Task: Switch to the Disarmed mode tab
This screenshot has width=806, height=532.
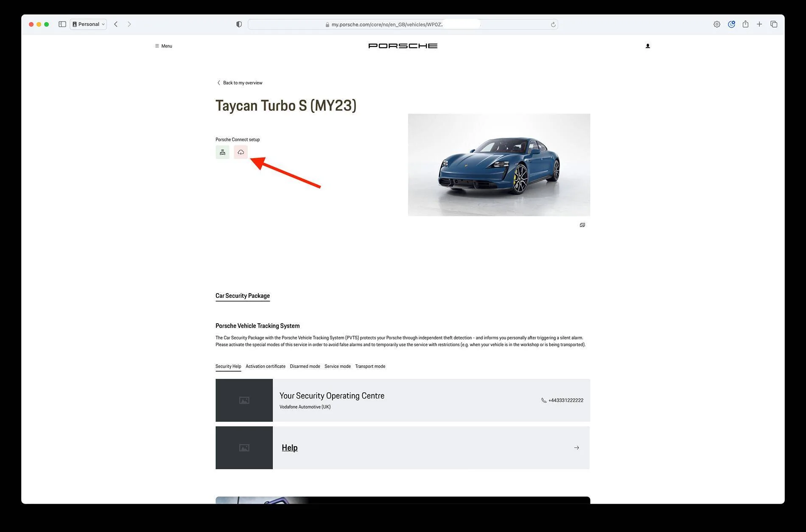Action: [x=305, y=367]
